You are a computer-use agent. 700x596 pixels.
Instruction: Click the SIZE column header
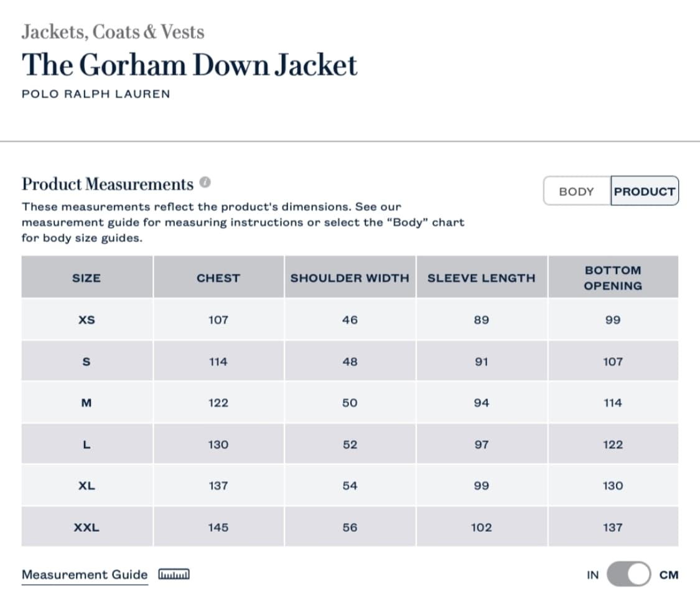(x=86, y=278)
